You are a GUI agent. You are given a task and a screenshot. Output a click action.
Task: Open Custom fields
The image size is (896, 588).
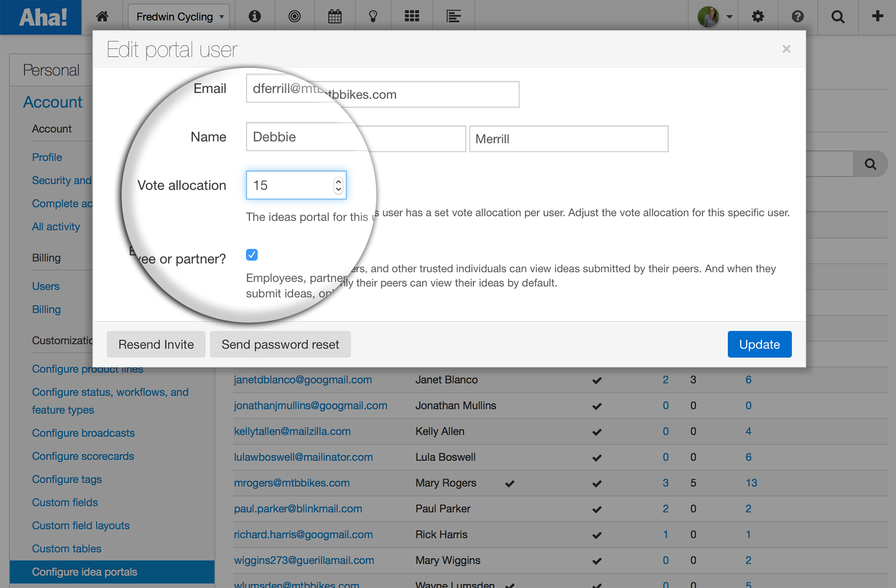coord(65,503)
